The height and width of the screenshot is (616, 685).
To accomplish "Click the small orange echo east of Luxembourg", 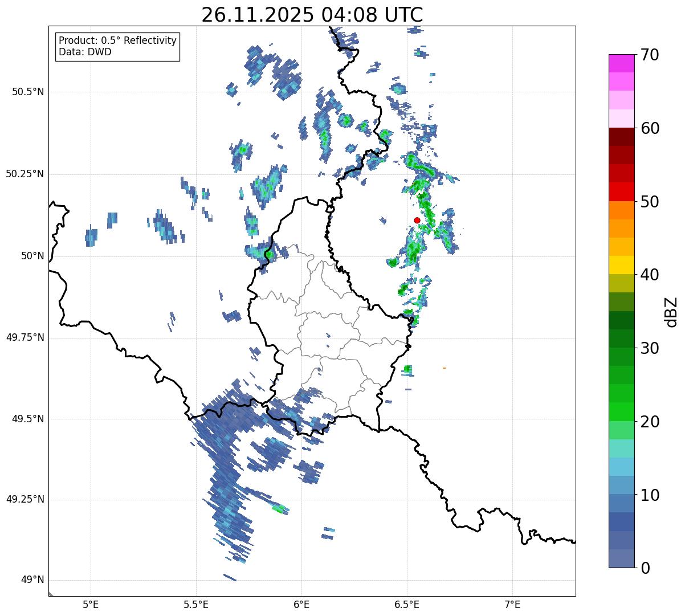I will (445, 368).
